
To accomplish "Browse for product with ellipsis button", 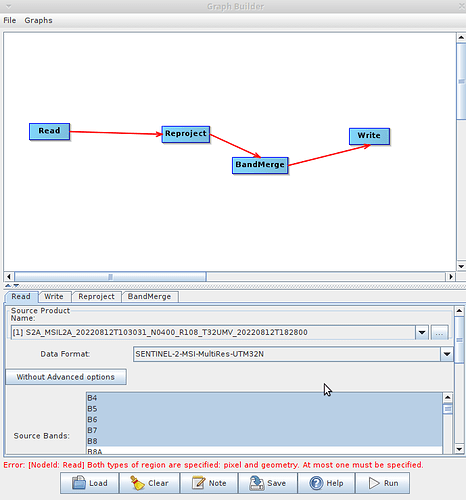I will point(439,332).
